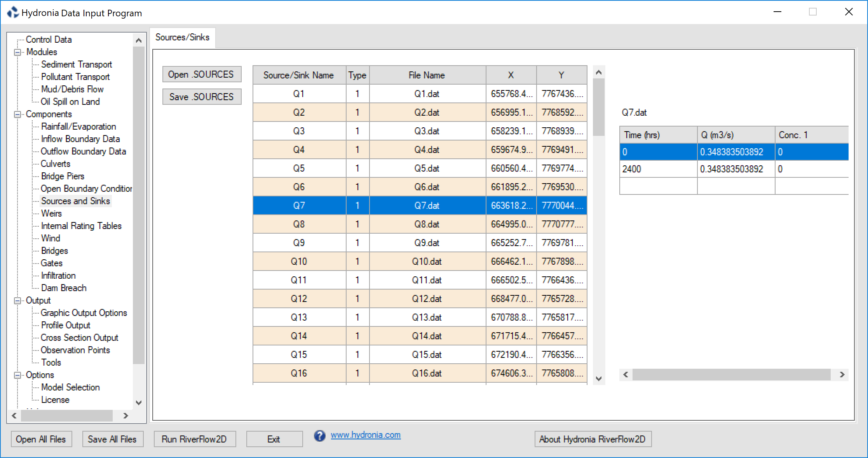Image resolution: width=868 pixels, height=458 pixels.
Task: Select Dam Breach in tree
Action: (x=64, y=288)
